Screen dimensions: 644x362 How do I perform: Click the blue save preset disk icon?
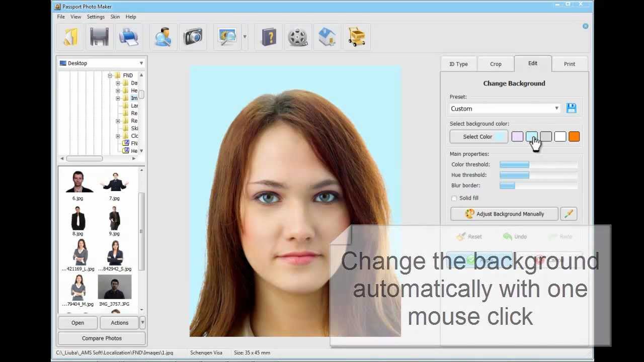click(x=572, y=108)
